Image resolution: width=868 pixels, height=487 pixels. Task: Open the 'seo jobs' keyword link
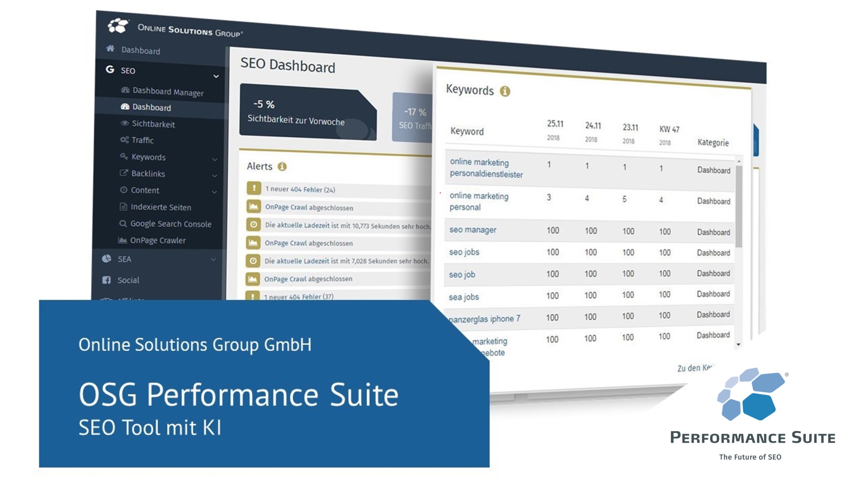click(x=464, y=252)
